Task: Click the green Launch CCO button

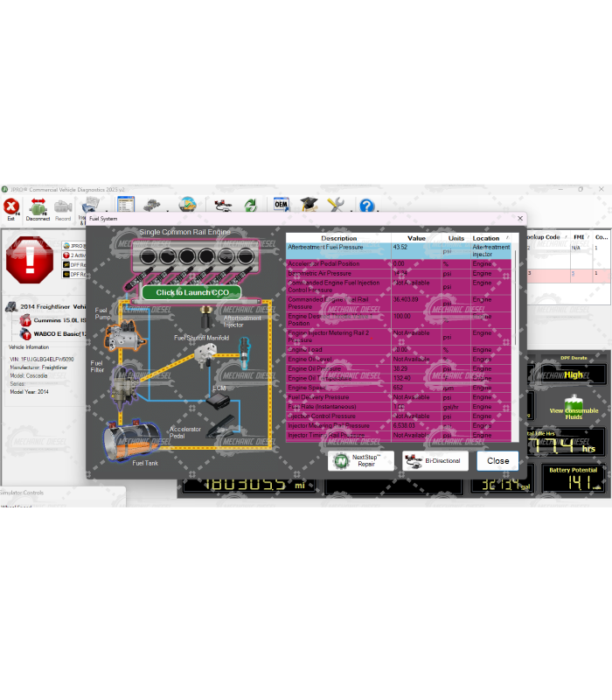Action: (191, 292)
